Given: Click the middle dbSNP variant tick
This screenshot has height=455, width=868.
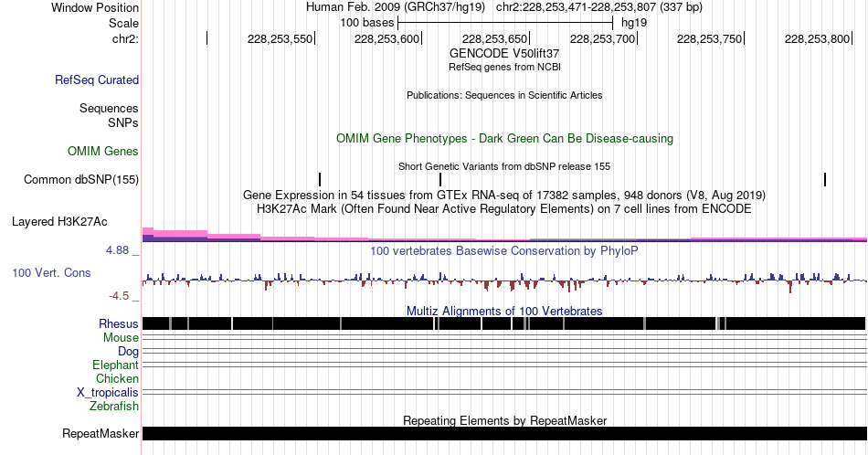Looking at the screenshot, I should click(x=440, y=179).
